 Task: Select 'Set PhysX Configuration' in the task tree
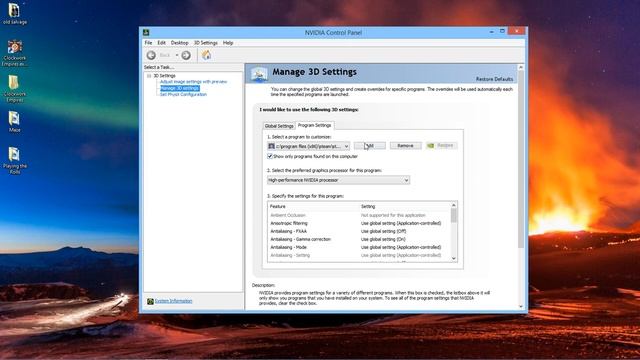(183, 94)
